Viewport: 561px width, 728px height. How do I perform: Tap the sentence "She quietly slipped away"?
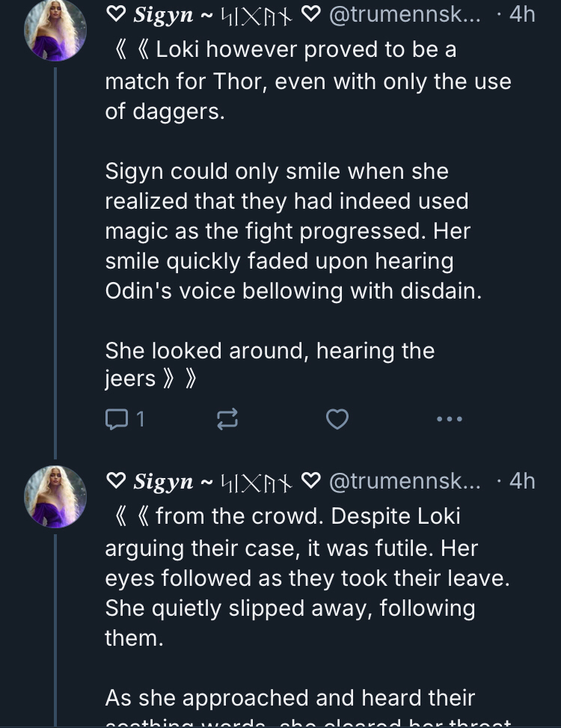[289, 608]
